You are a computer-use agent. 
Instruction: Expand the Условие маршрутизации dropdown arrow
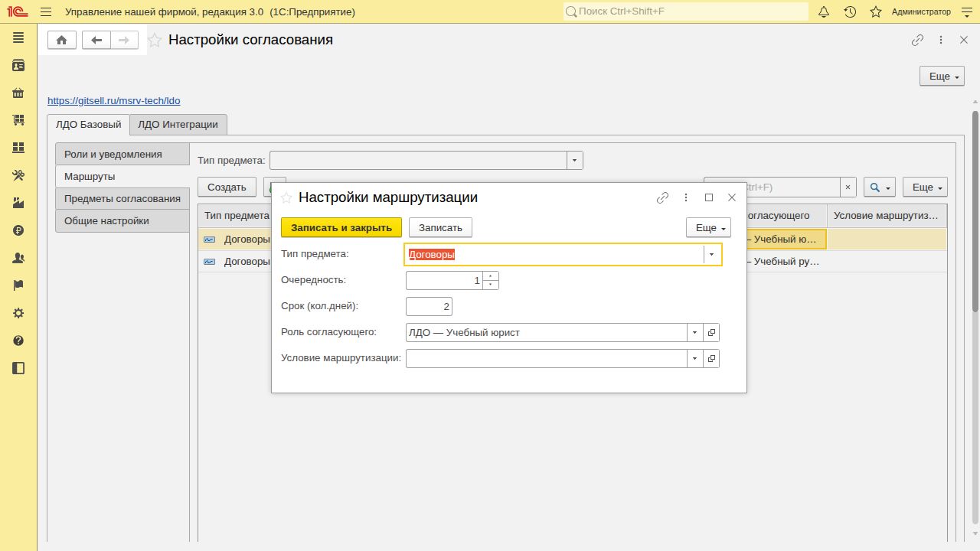tap(695, 359)
